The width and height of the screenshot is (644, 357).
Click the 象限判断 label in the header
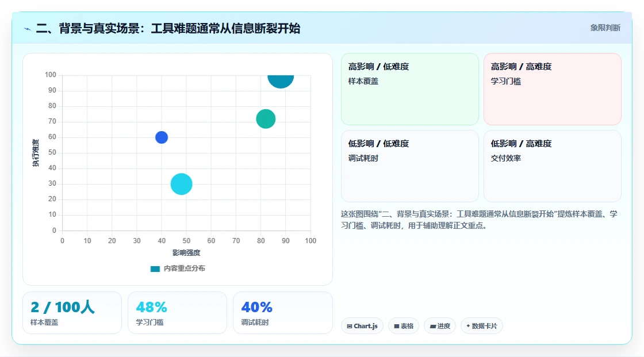click(605, 28)
